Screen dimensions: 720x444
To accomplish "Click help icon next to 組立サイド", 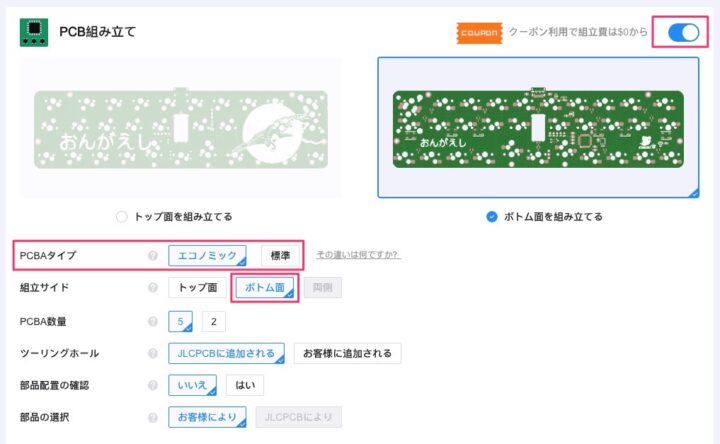I will (x=153, y=288).
